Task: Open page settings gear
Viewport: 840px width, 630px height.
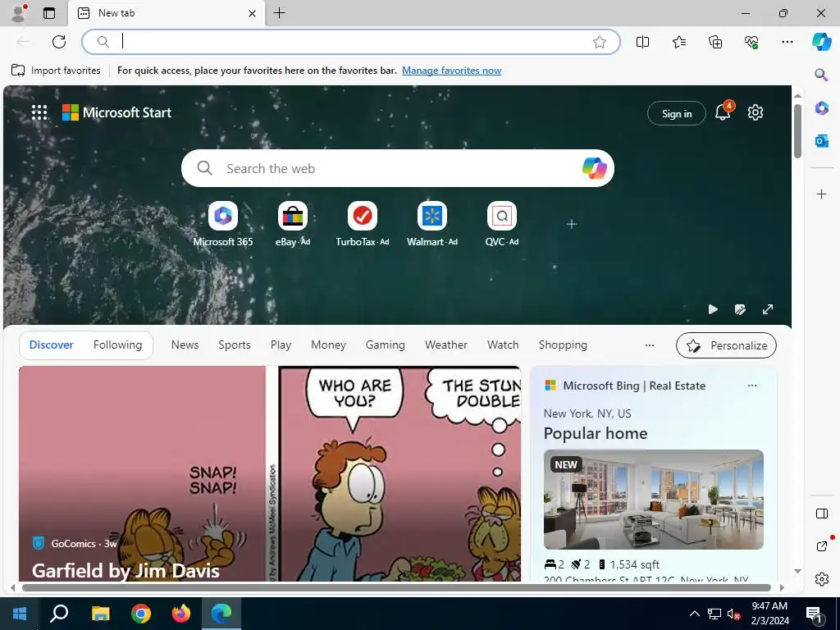Action: (x=756, y=112)
